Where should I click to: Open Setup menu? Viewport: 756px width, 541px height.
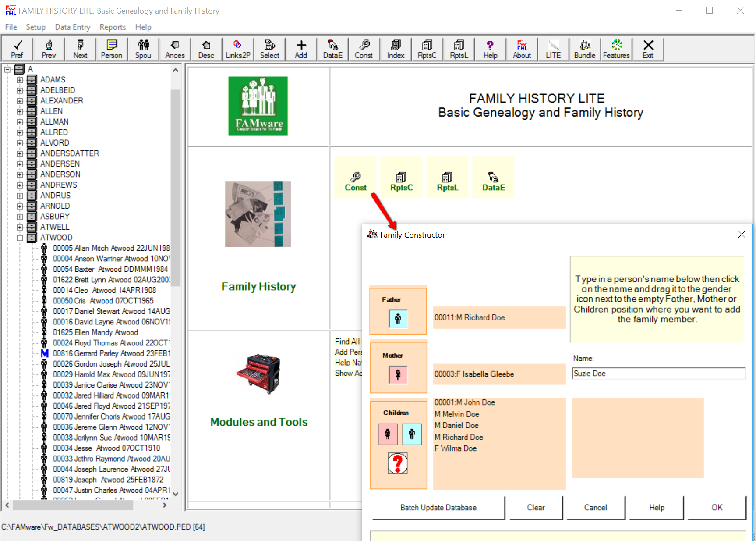[x=35, y=27]
